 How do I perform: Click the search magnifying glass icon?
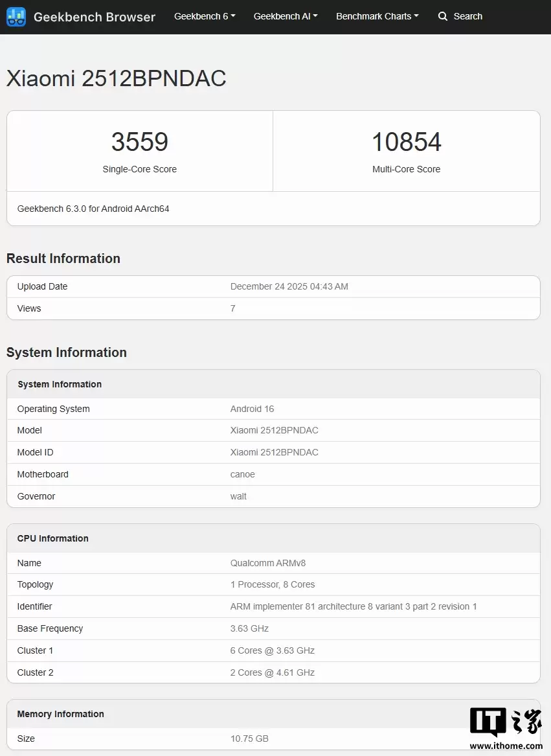pyautogui.click(x=442, y=16)
